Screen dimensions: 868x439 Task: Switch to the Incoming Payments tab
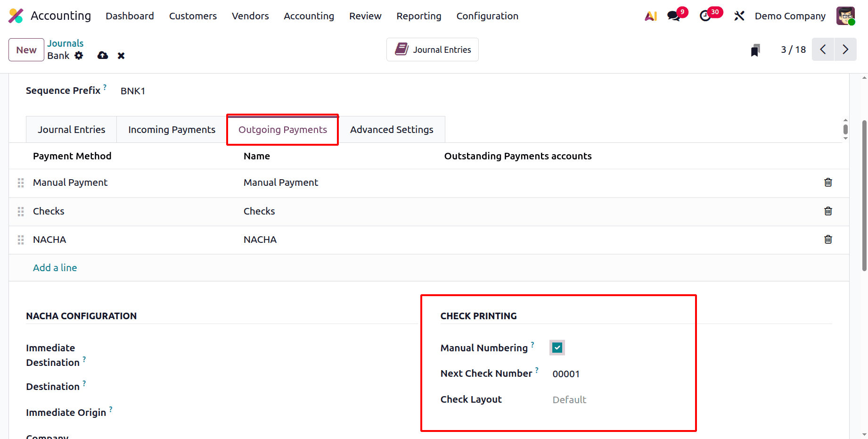171,129
